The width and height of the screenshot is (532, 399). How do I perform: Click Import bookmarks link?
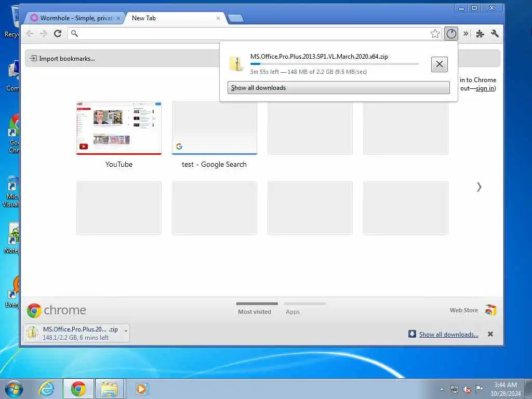(62, 58)
